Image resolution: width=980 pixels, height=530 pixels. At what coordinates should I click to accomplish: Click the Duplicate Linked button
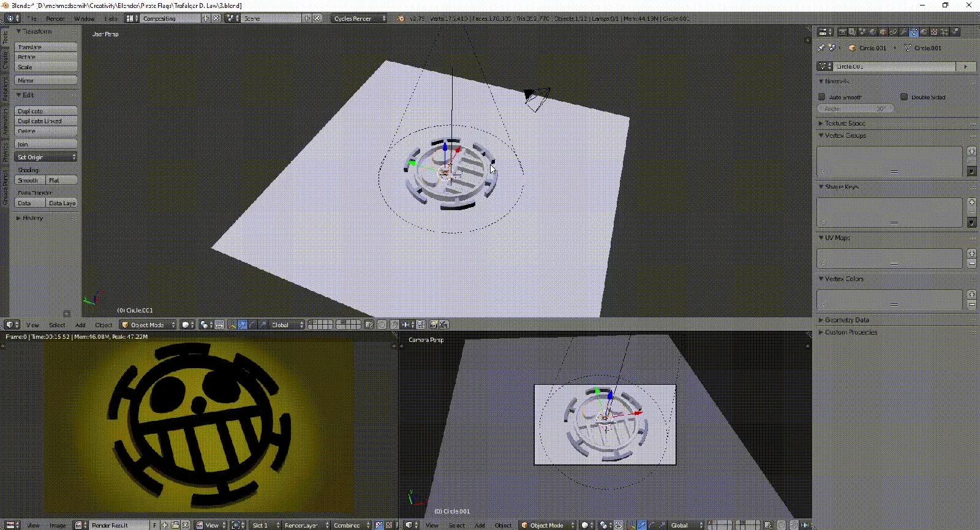46,121
